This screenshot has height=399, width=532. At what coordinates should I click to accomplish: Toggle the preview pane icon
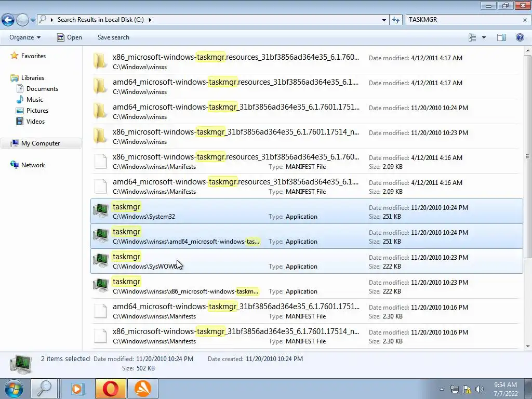[x=501, y=37]
